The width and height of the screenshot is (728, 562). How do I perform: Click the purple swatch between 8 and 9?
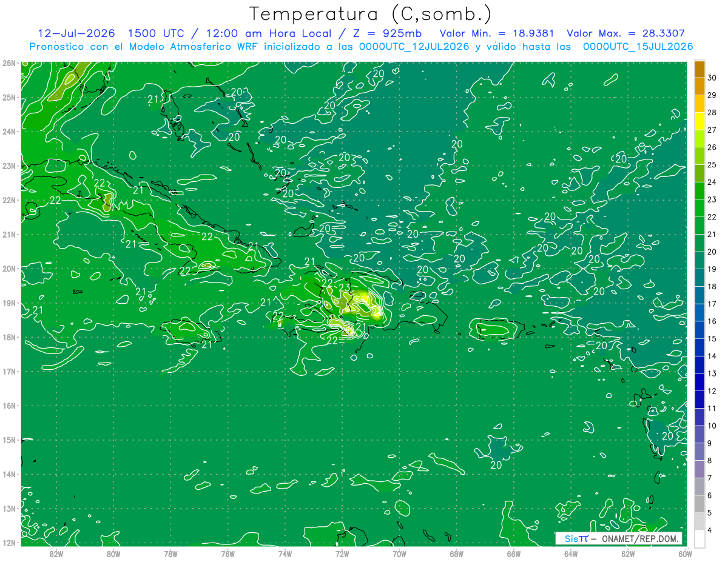coord(699,452)
